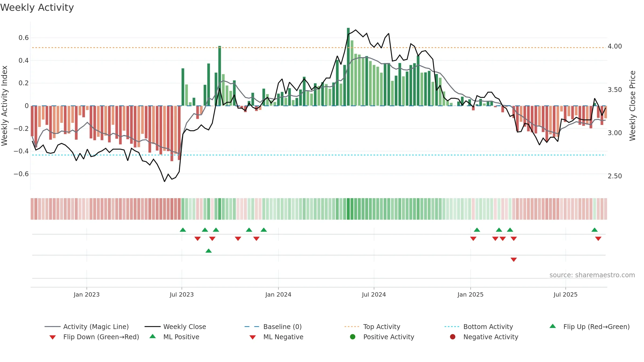Click the last Flip Up marker after Jul 2025
The height and width of the screenshot is (362, 644).
595,230
